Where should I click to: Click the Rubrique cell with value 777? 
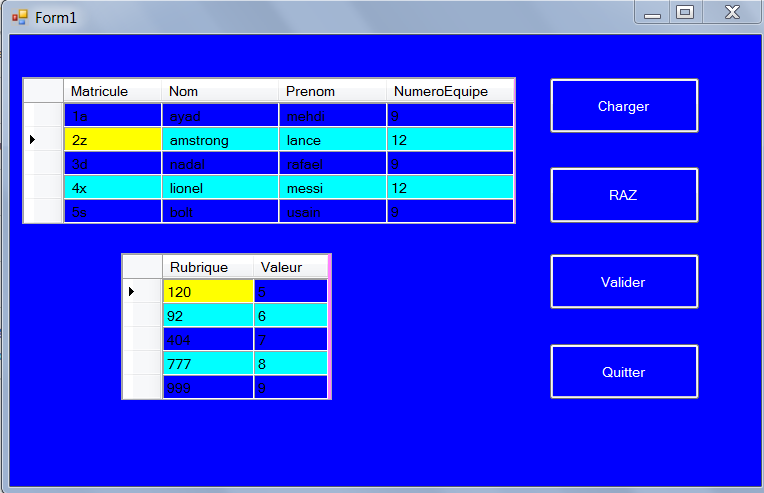coord(207,363)
